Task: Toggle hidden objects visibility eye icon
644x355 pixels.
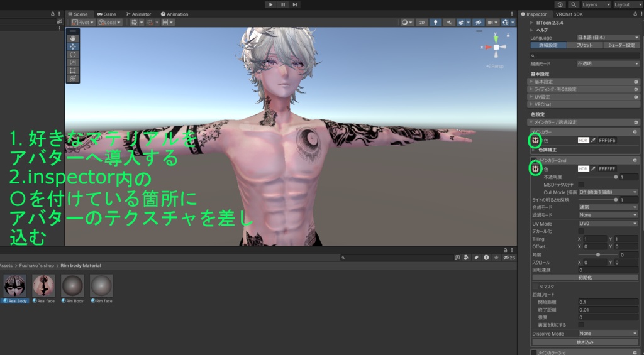Action: pyautogui.click(x=479, y=23)
